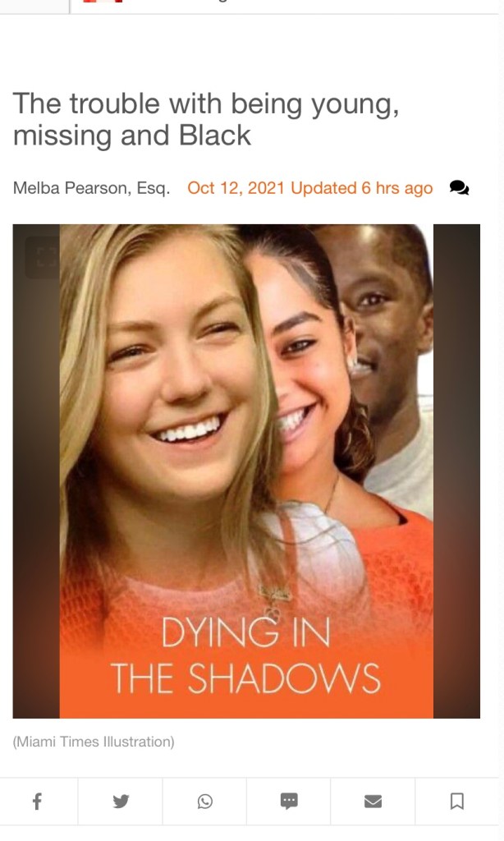
Task: Click the "Updated 6 hrs ago" text
Action: [x=361, y=188]
